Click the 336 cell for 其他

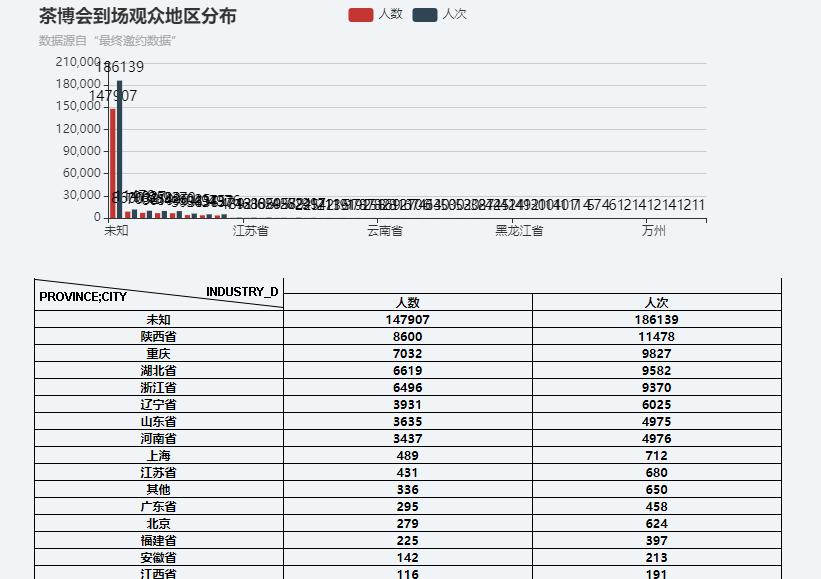tap(407, 489)
